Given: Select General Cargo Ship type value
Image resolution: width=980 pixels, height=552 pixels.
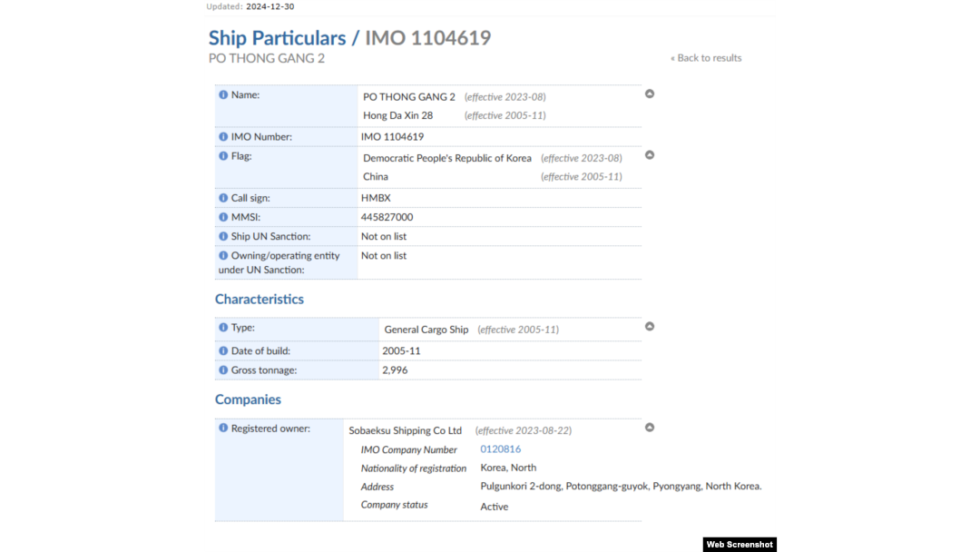Looking at the screenshot, I should click(426, 330).
